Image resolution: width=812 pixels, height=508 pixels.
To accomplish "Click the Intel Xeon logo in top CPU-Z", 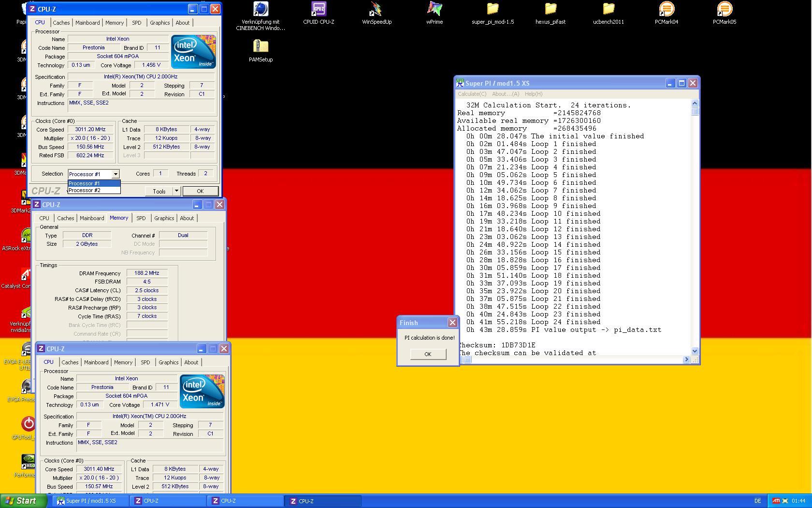I will 193,52.
